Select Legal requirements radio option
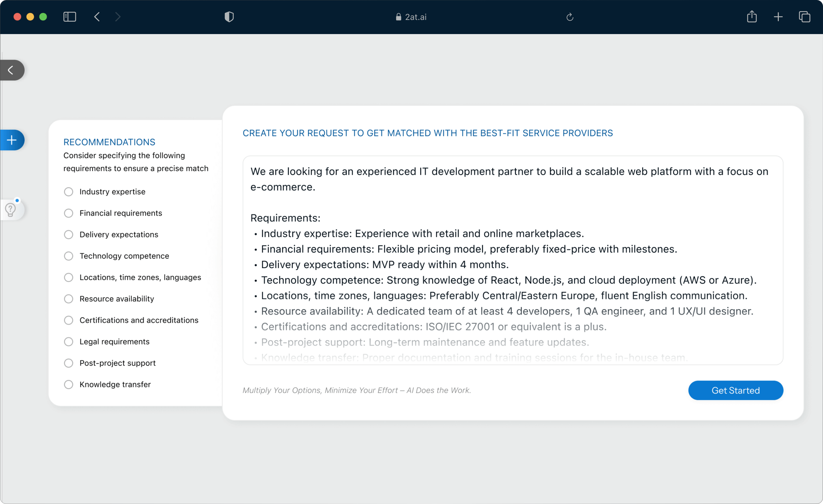The height and width of the screenshot is (504, 823). click(x=69, y=342)
